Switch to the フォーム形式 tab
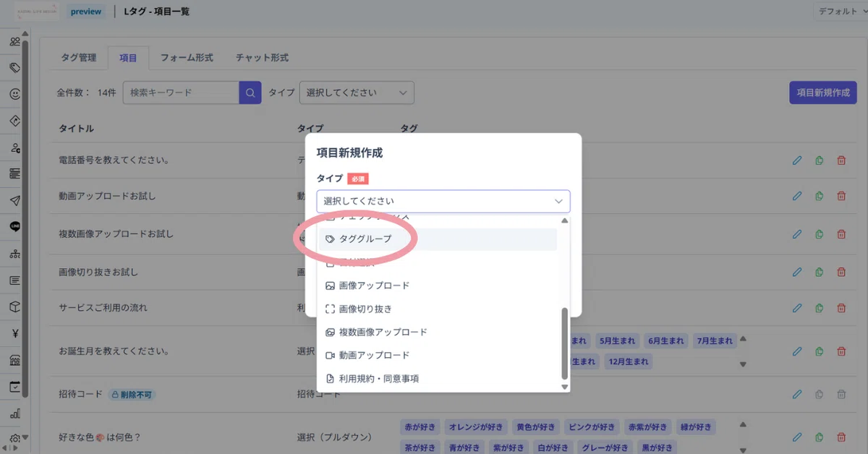This screenshot has height=454, width=868. click(x=187, y=58)
